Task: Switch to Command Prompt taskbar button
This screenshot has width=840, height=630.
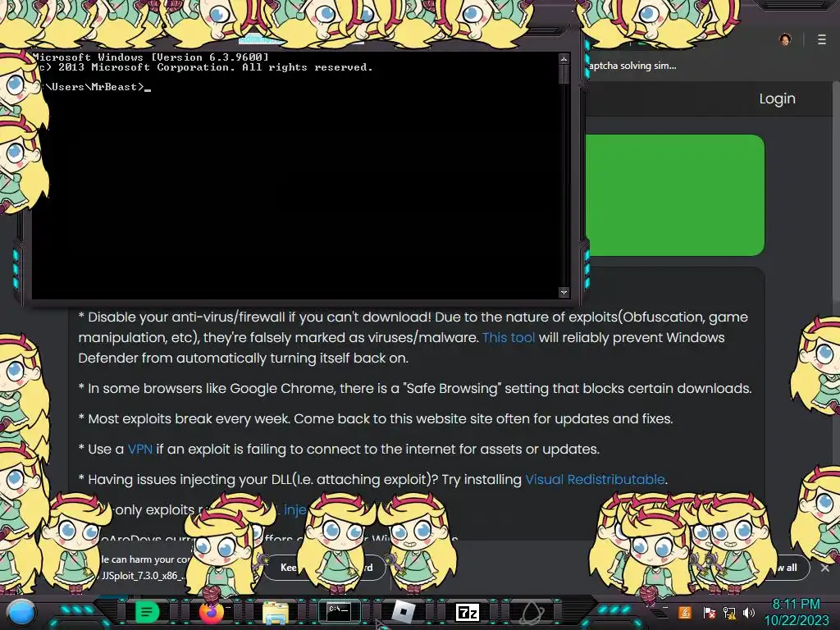Action: [339, 611]
